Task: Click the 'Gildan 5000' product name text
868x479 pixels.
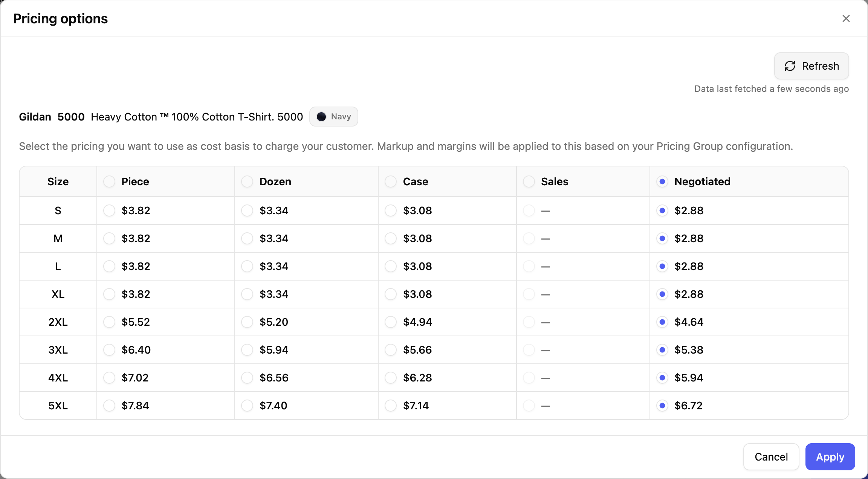Action: click(52, 117)
